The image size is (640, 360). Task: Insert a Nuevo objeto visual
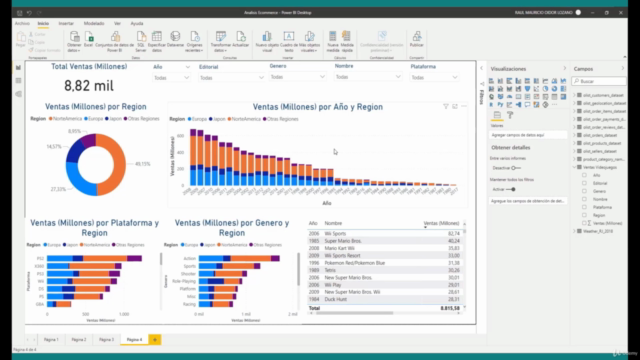[267, 41]
